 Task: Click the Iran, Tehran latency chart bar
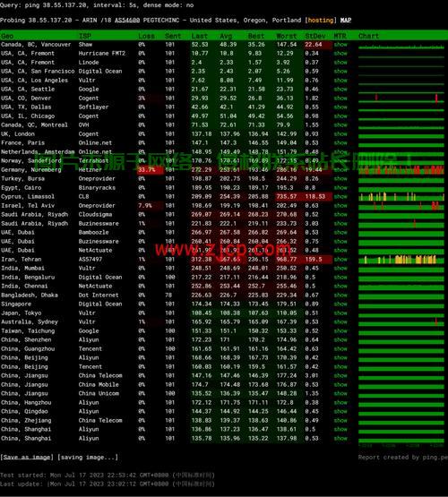[x=401, y=260]
